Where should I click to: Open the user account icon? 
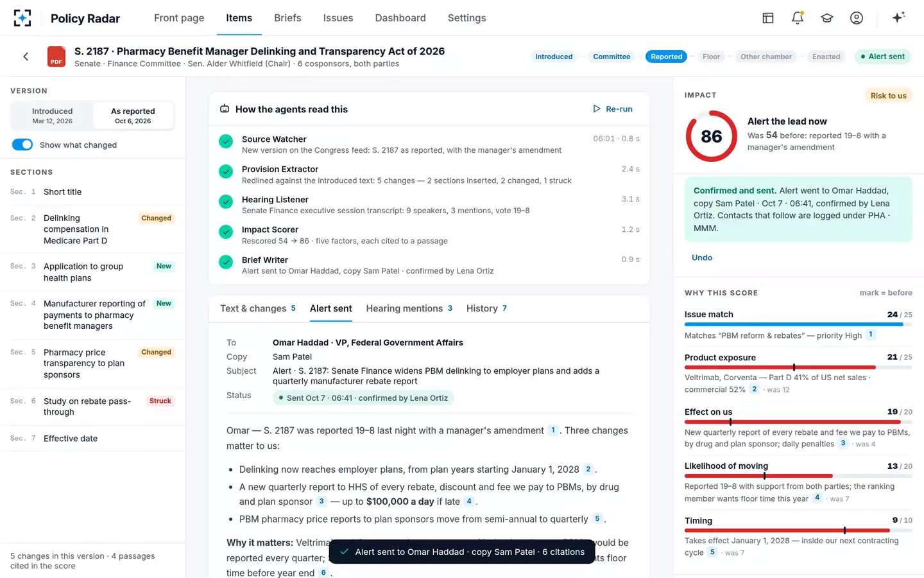click(857, 18)
